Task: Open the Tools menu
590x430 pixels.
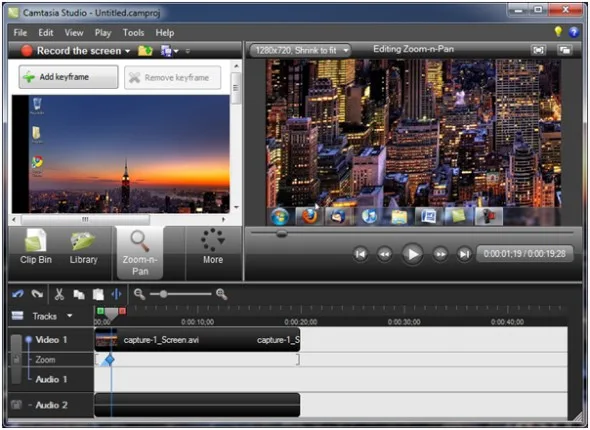Action: [x=133, y=33]
